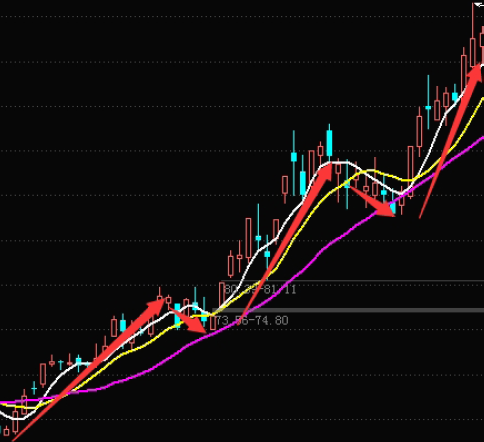Viewport: 484px width, 442px height.
Task: Click the tallest cyan candle at mid-chart peak
Action: tap(329, 143)
